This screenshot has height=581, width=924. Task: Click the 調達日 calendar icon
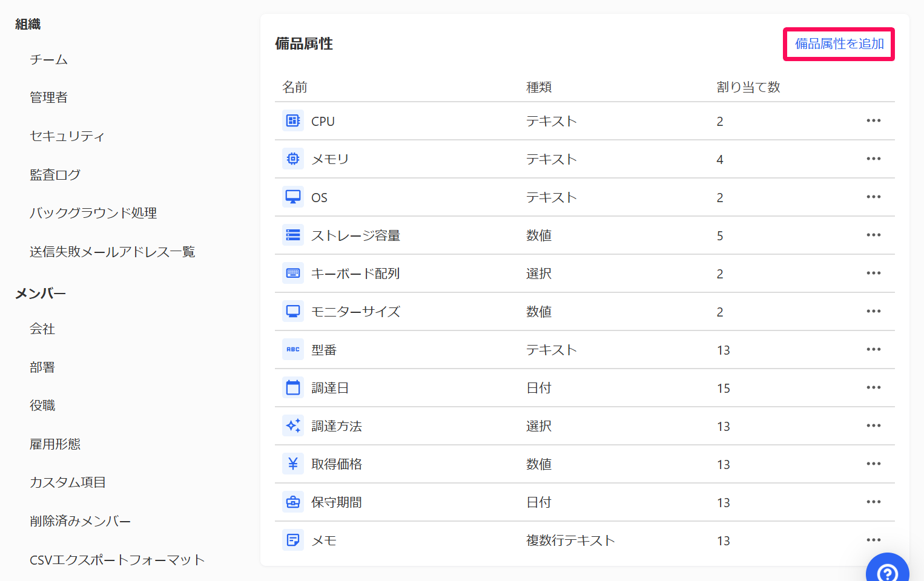(x=293, y=388)
